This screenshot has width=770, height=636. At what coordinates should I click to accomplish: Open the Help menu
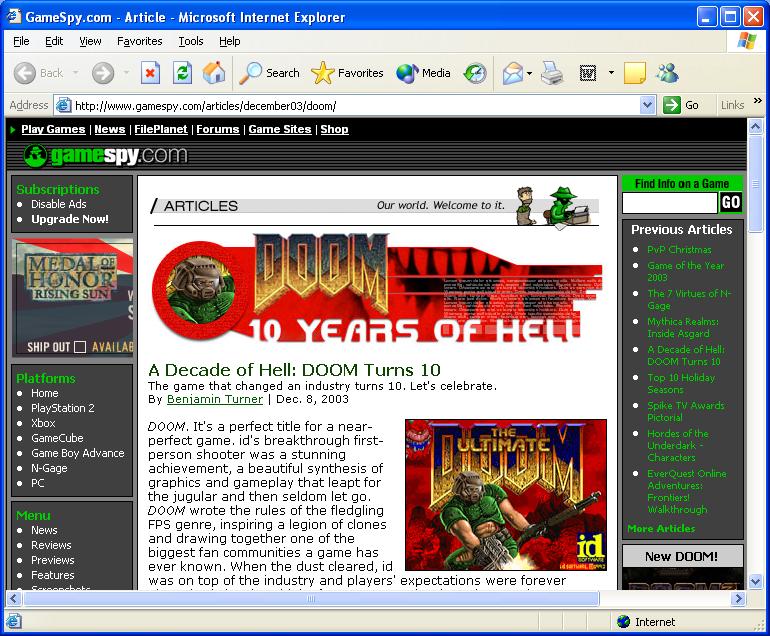click(x=229, y=41)
